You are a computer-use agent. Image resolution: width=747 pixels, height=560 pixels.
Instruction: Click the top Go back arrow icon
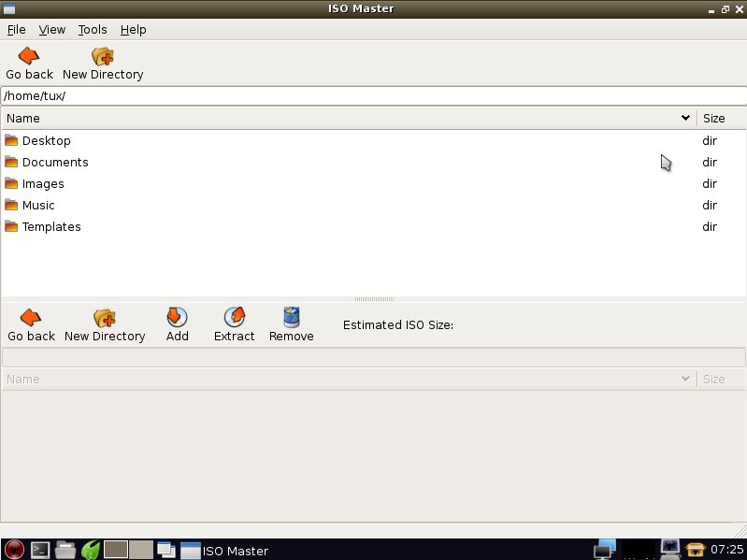point(29,56)
